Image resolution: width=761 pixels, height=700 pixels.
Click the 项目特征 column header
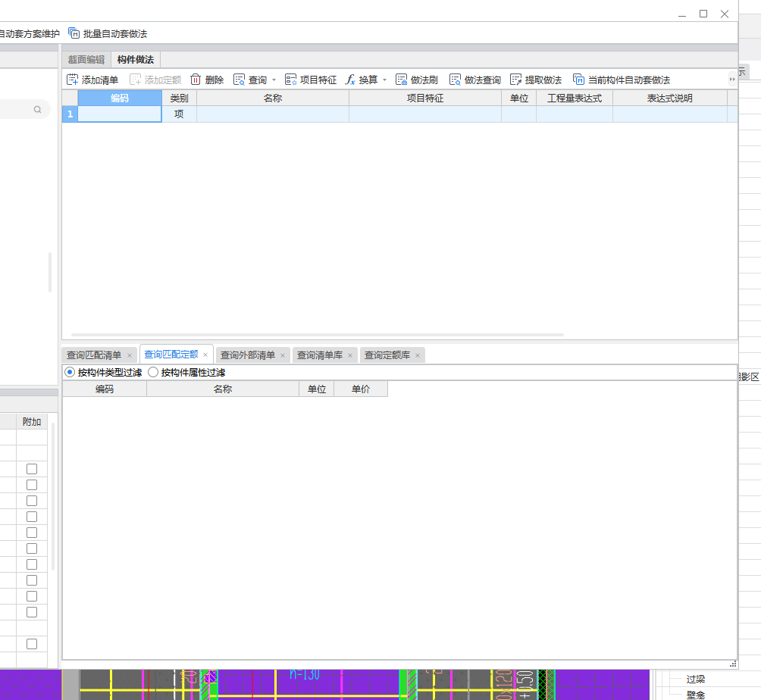pyautogui.click(x=425, y=98)
